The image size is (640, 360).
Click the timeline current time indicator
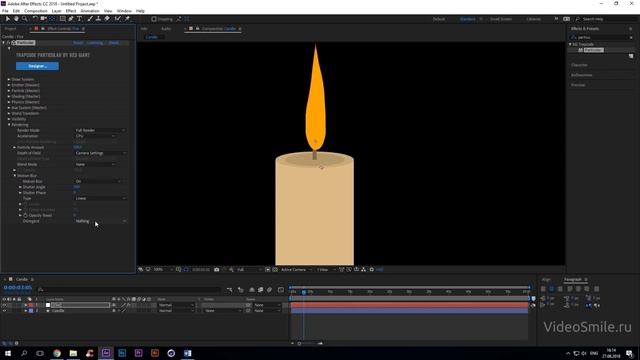pos(304,292)
